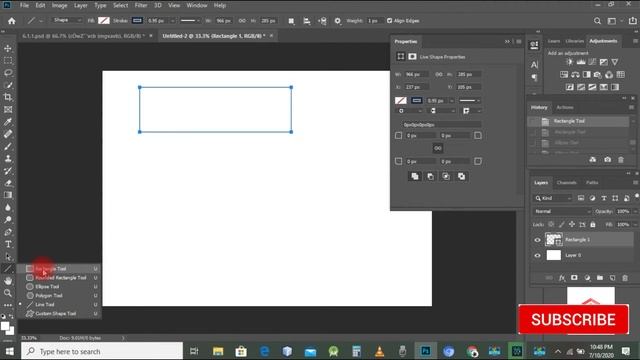The image size is (640, 360).
Task: Select the Hand tool
Action: (x=8, y=281)
